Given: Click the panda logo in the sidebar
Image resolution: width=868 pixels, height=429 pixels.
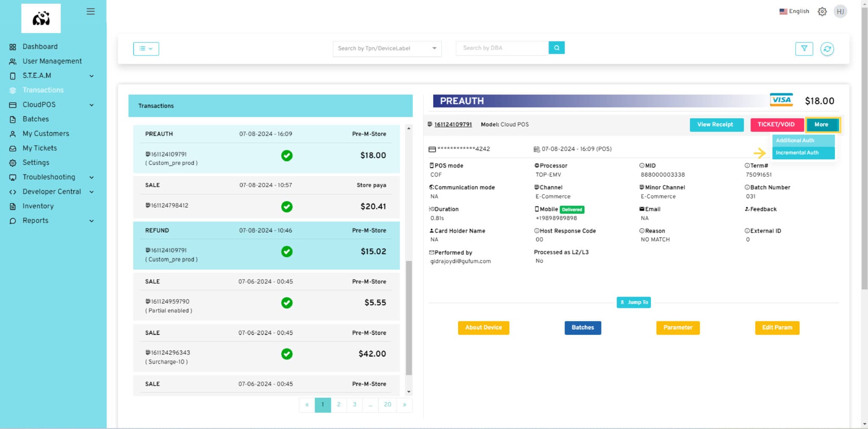Looking at the screenshot, I should 41,18.
